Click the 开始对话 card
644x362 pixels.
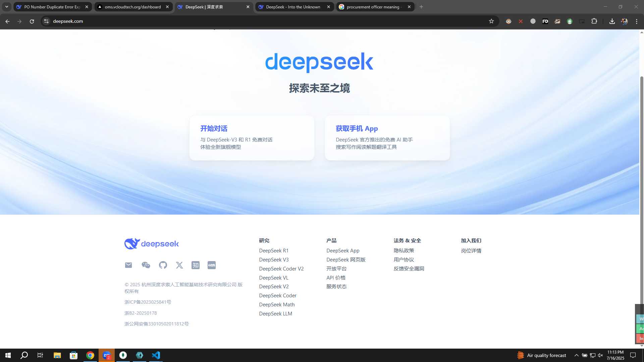[252, 138]
